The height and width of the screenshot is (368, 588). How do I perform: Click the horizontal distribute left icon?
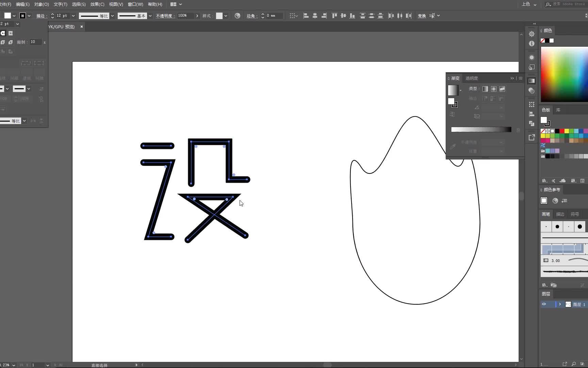391,16
